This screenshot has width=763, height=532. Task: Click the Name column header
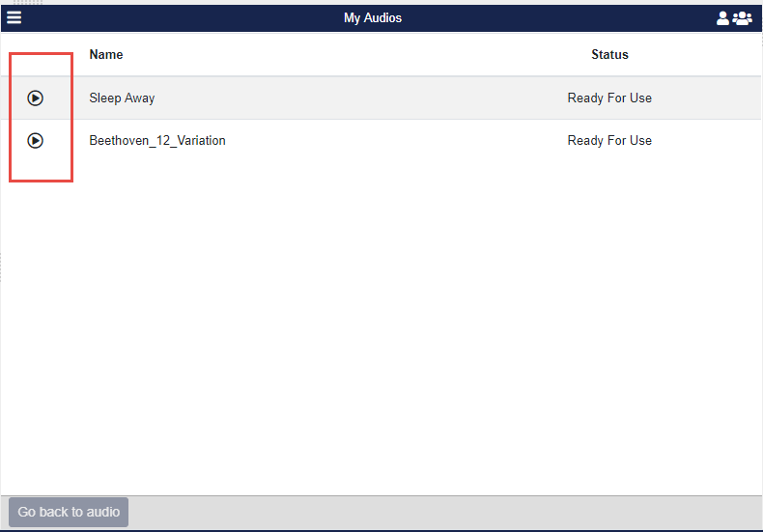pyautogui.click(x=106, y=55)
